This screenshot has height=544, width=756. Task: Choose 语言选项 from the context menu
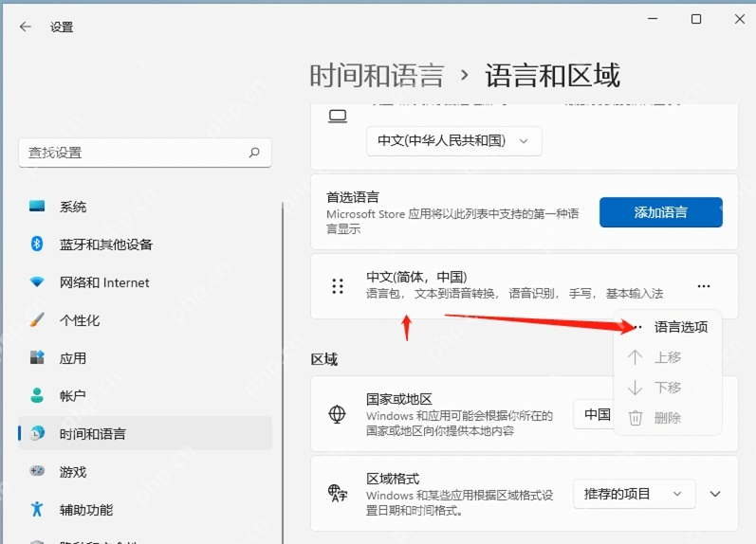coord(669,327)
